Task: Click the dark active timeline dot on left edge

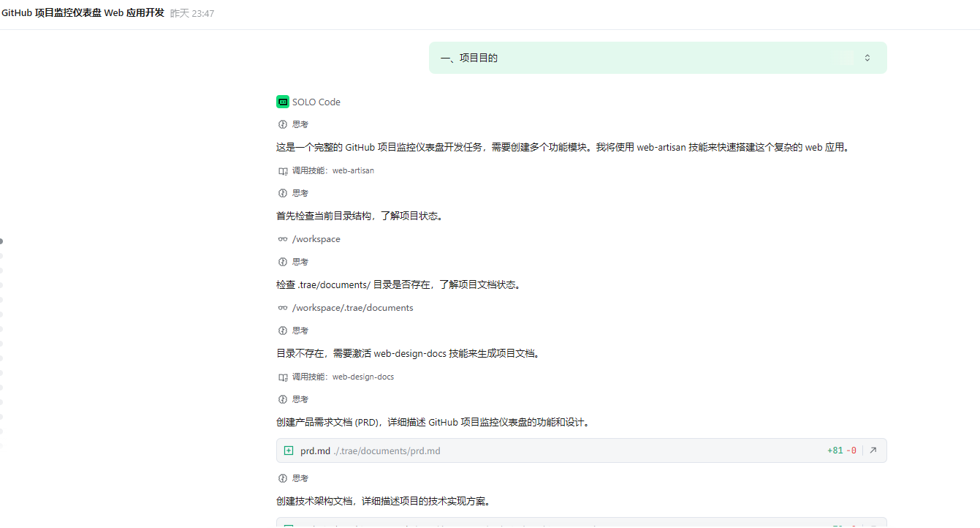Action: coord(1,241)
